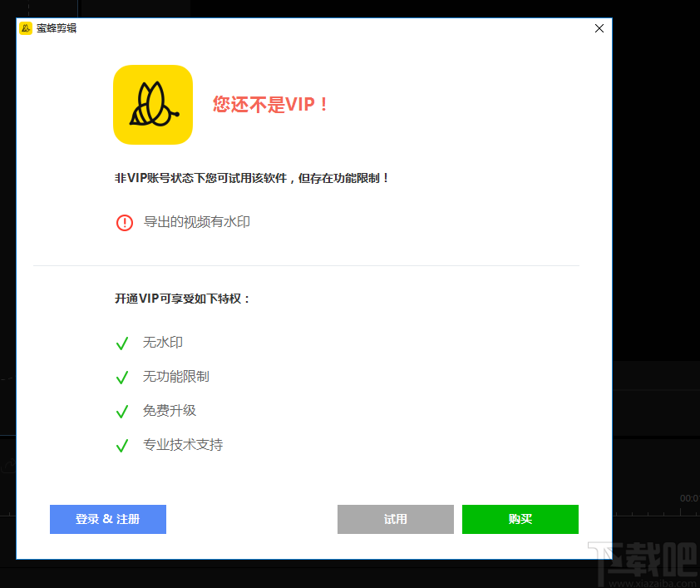Click the 无功能限制 privilege text
Image resolution: width=700 pixels, height=588 pixels.
coord(176,377)
